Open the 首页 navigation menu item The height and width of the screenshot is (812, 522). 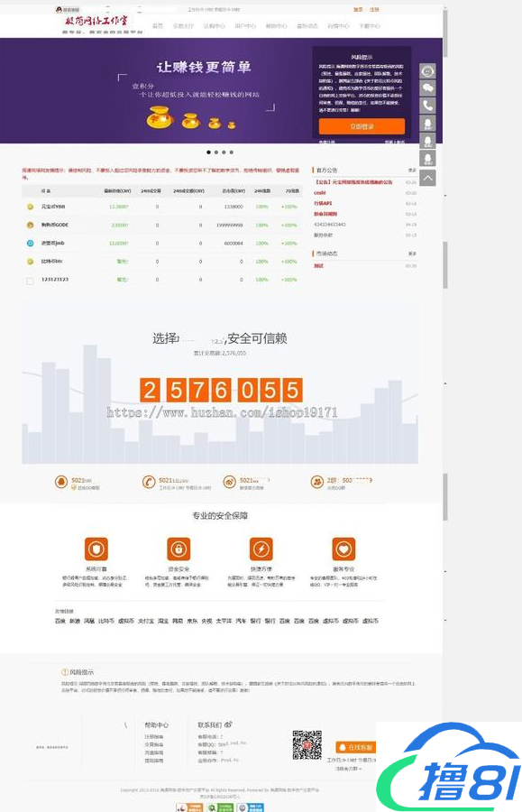click(x=158, y=26)
